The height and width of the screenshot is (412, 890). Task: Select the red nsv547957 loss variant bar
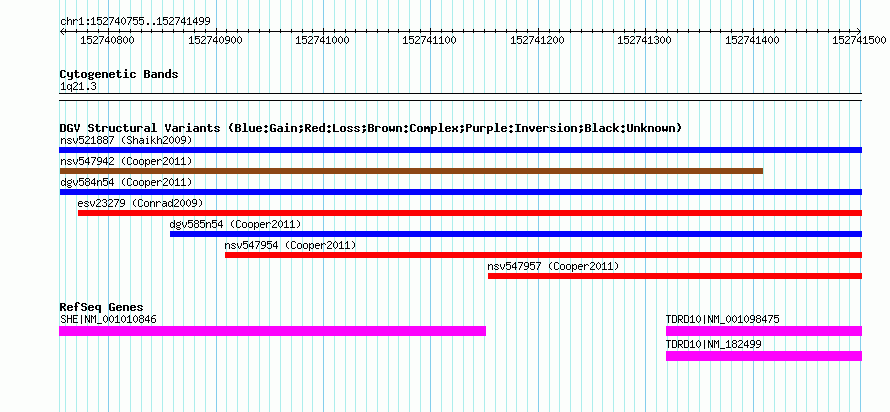click(x=675, y=276)
